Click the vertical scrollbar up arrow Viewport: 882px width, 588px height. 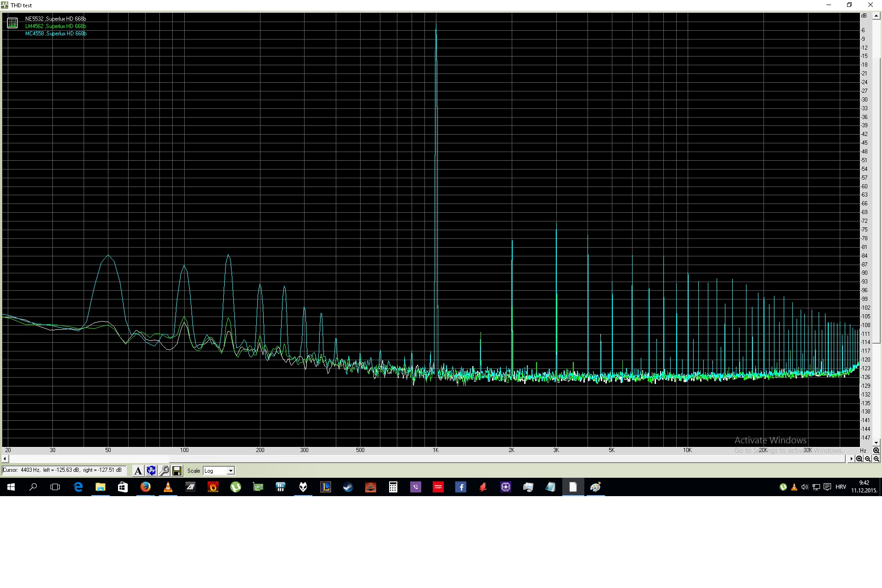pyautogui.click(x=876, y=16)
